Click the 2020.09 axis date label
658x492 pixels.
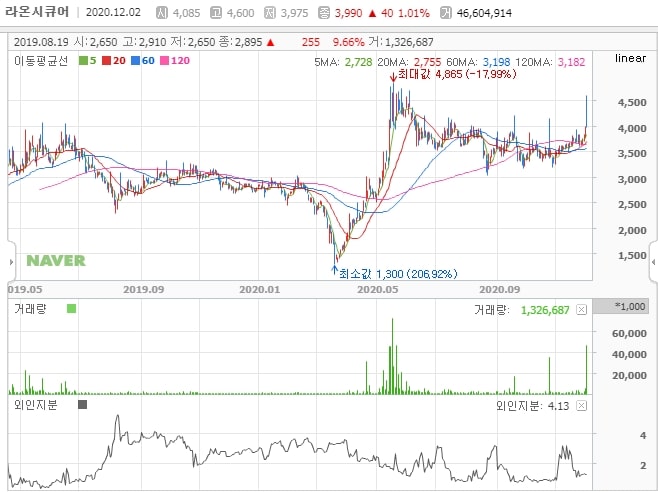[x=500, y=290]
